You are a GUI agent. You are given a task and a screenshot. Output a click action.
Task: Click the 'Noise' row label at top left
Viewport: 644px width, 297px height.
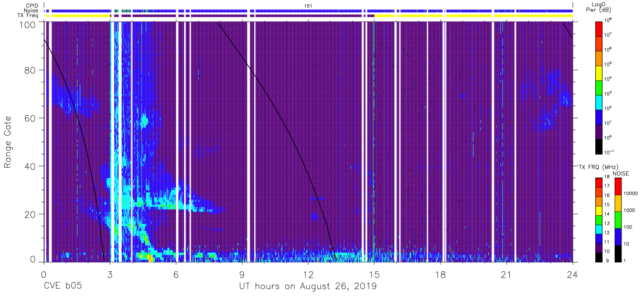pos(31,10)
